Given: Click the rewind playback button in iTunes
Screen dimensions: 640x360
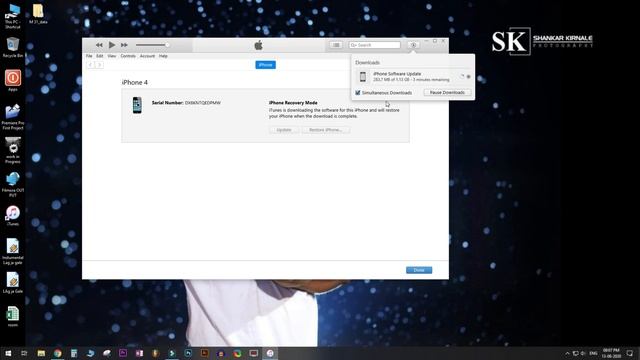Looking at the screenshot, I should click(99, 45).
